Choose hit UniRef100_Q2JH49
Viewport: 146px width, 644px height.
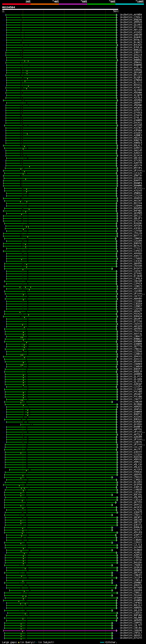[131, 90]
